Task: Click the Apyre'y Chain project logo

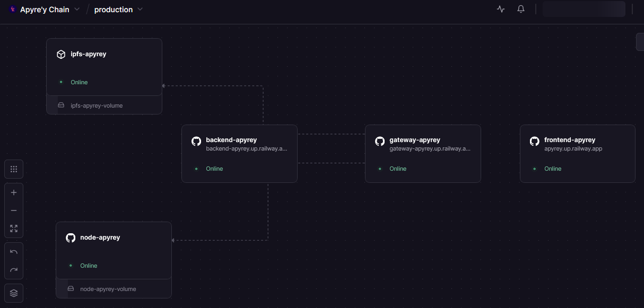Action: click(x=13, y=10)
